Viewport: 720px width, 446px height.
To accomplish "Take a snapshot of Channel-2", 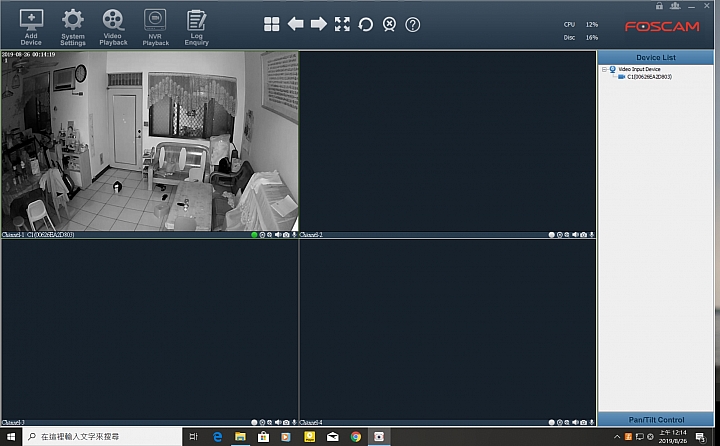I will 583,235.
